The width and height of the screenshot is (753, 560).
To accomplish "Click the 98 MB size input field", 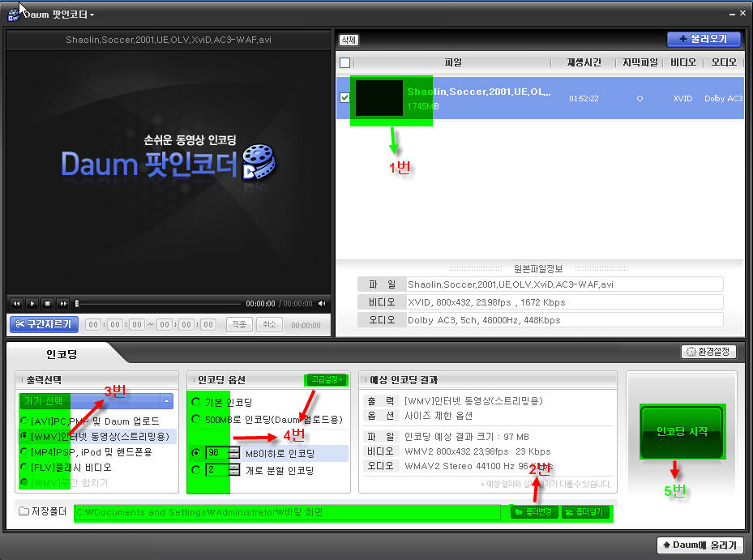I will (217, 452).
